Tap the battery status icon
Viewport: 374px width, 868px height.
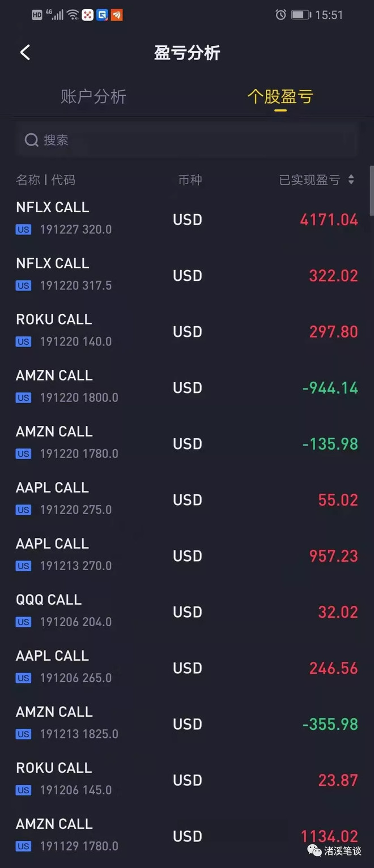300,15
